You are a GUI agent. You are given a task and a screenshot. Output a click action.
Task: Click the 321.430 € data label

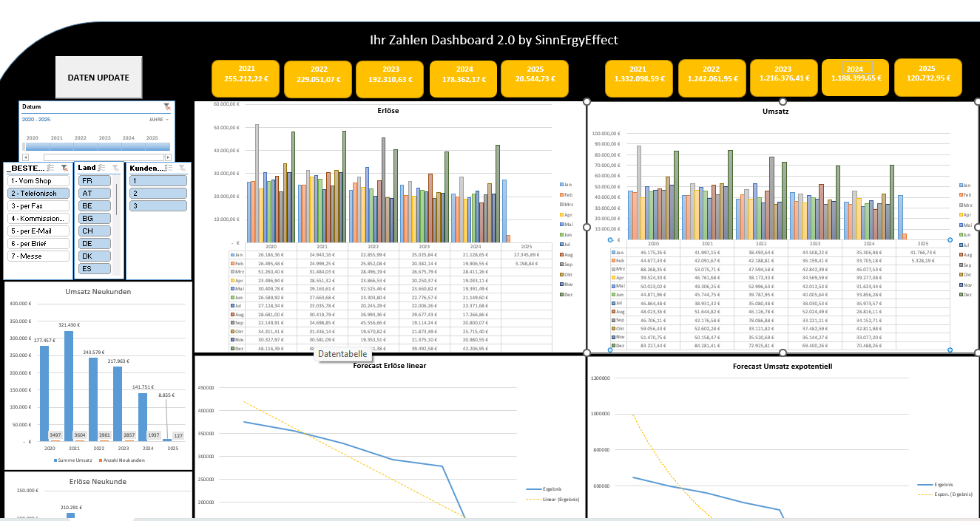[x=68, y=325]
